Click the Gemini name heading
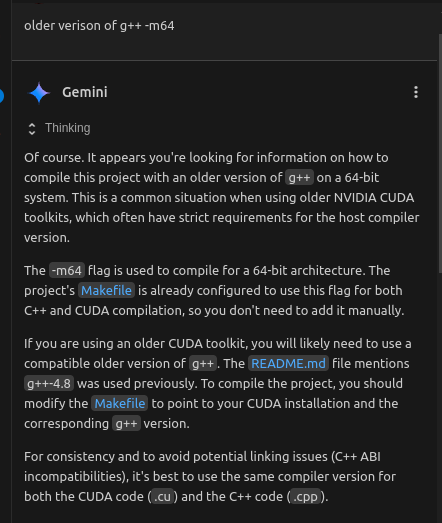This screenshot has width=442, height=523. [x=85, y=92]
